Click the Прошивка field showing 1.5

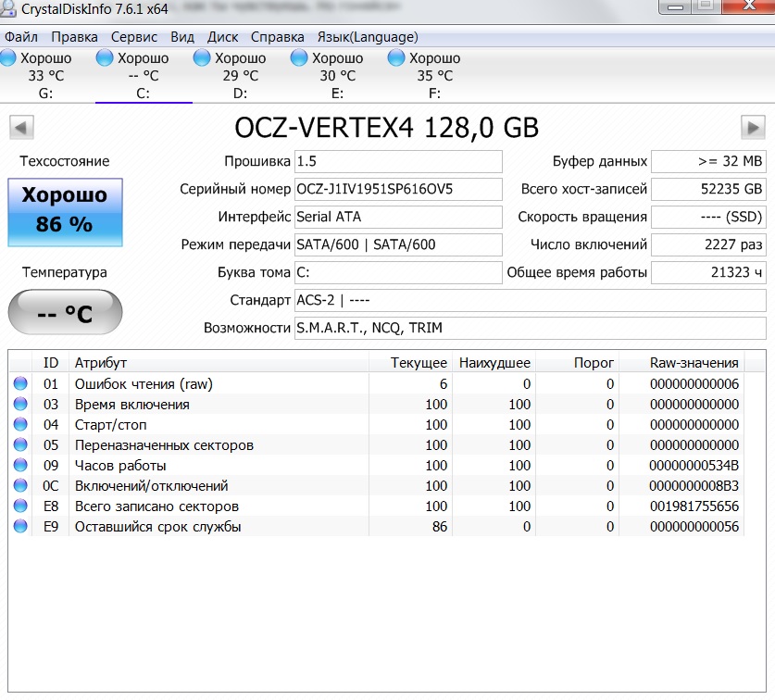[x=398, y=161]
